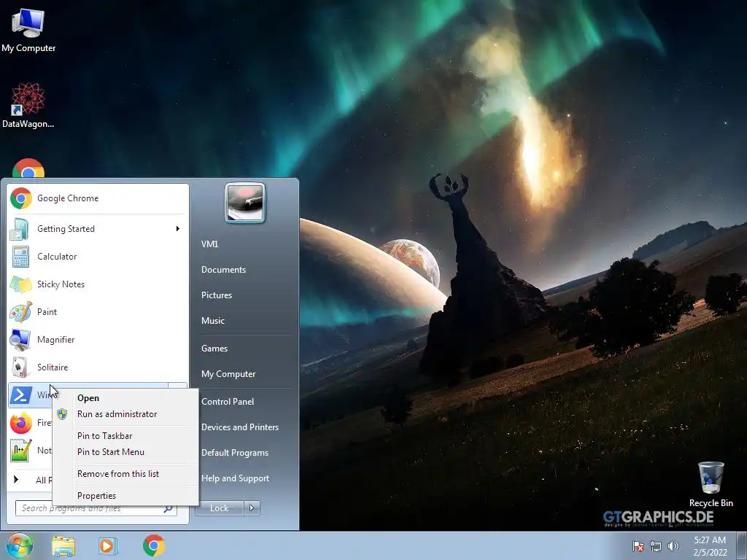Launch Paint using its palette icon
Screen dimensions: 747x560
click(x=20, y=312)
